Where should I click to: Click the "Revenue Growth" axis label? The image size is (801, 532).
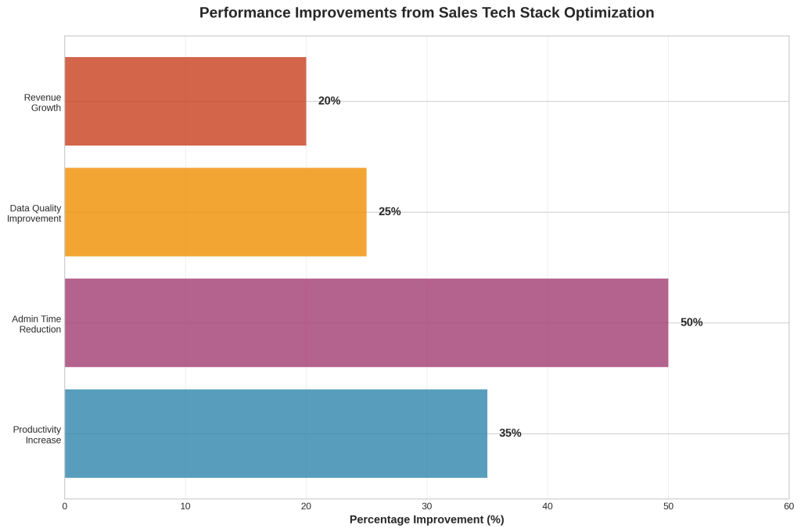coord(42,102)
